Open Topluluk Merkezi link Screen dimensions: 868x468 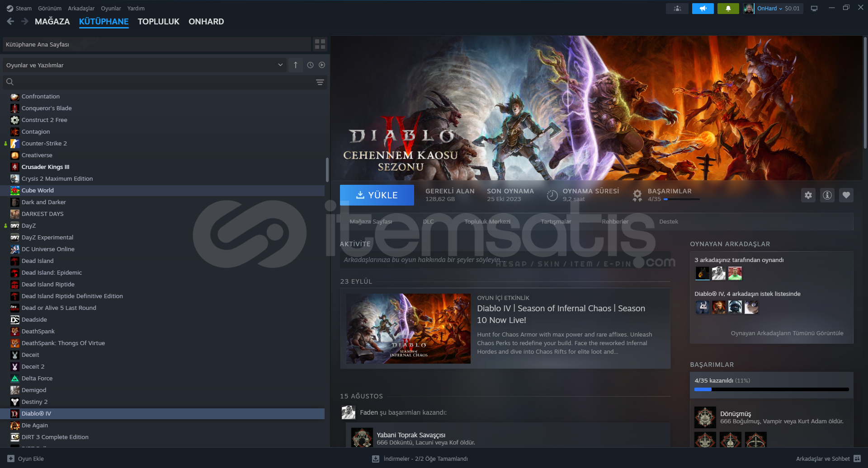pos(487,222)
